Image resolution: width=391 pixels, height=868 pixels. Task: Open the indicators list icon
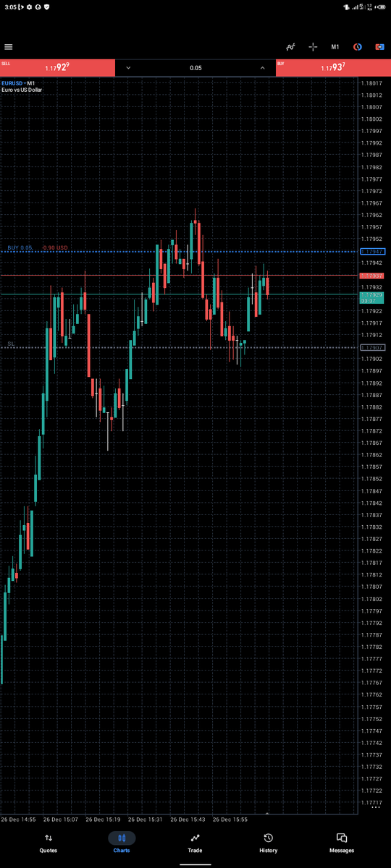pos(290,47)
